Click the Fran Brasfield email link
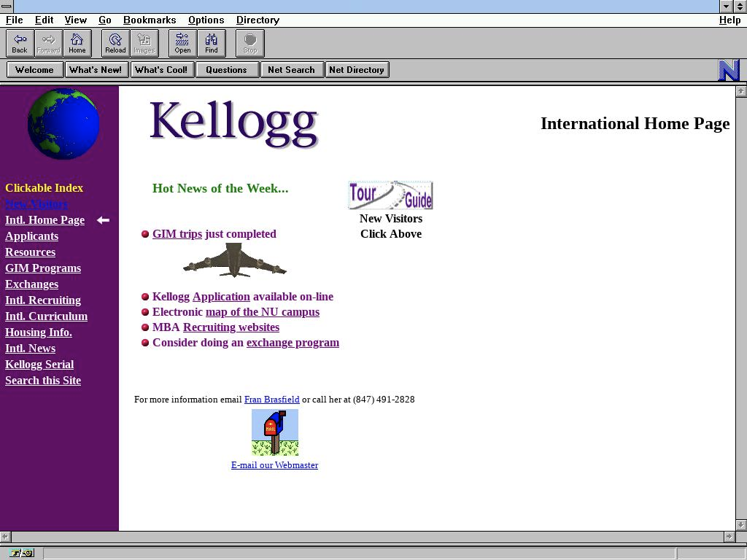 tap(271, 399)
